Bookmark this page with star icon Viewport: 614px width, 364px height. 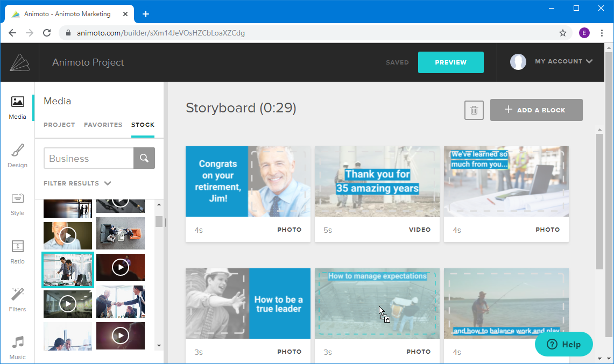(x=563, y=33)
